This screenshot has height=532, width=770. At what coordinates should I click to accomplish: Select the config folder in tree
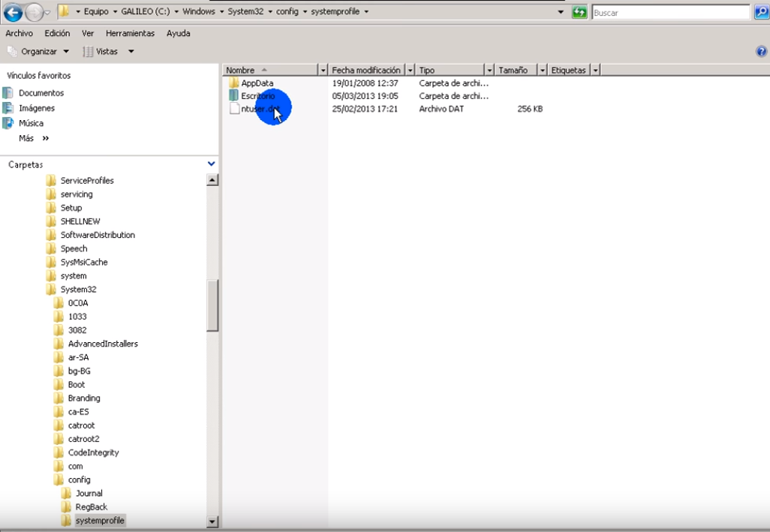[x=79, y=480]
